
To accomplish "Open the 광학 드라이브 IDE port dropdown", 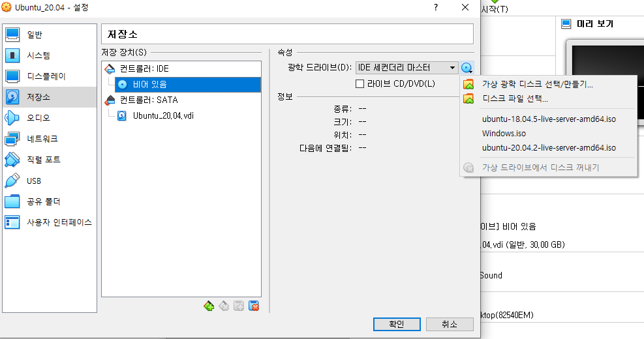I will 406,68.
